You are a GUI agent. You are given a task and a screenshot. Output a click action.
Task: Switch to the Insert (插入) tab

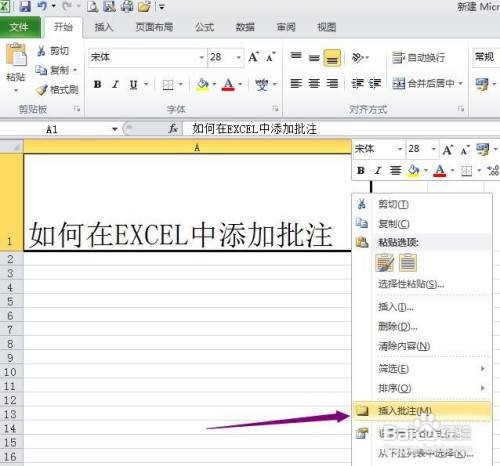pyautogui.click(x=104, y=27)
